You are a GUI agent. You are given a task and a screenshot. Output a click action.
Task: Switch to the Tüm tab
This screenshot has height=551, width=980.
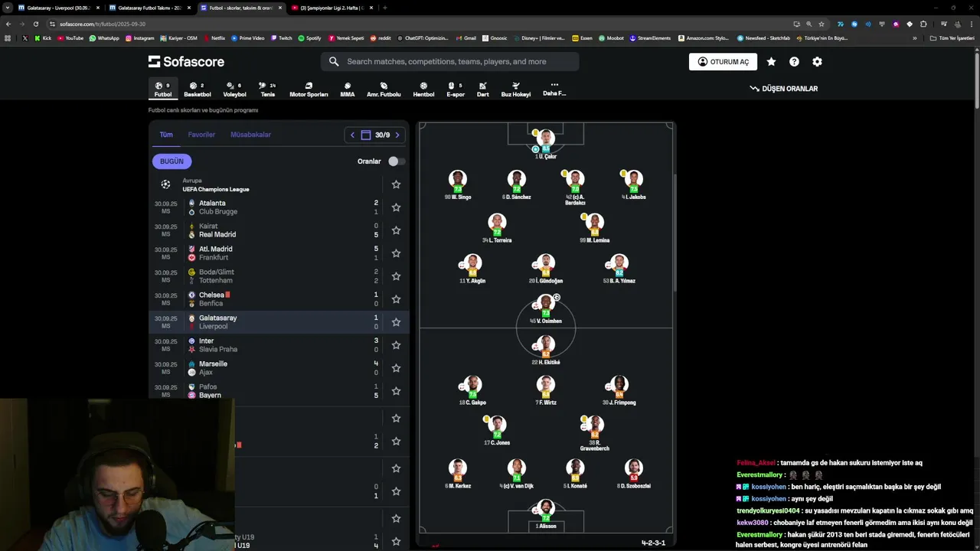point(166,135)
